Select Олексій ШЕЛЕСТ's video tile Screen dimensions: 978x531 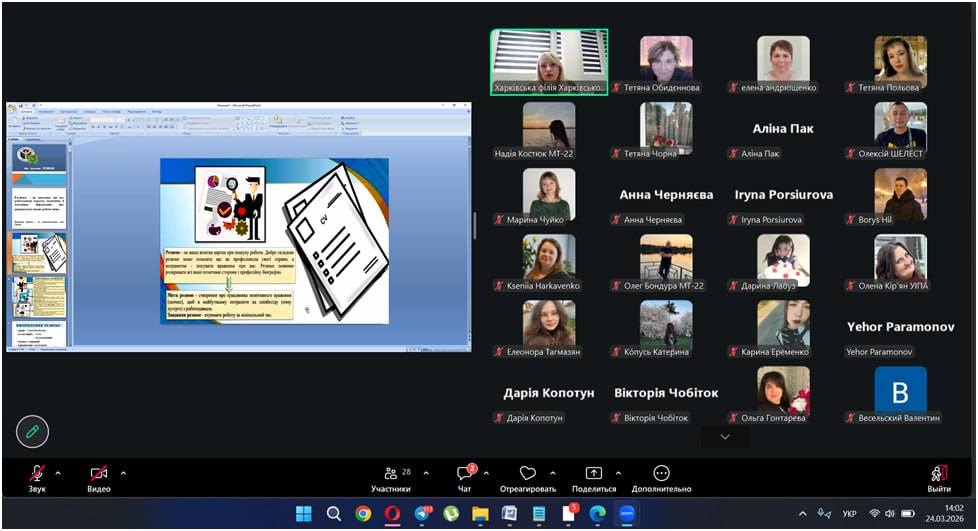900,126
